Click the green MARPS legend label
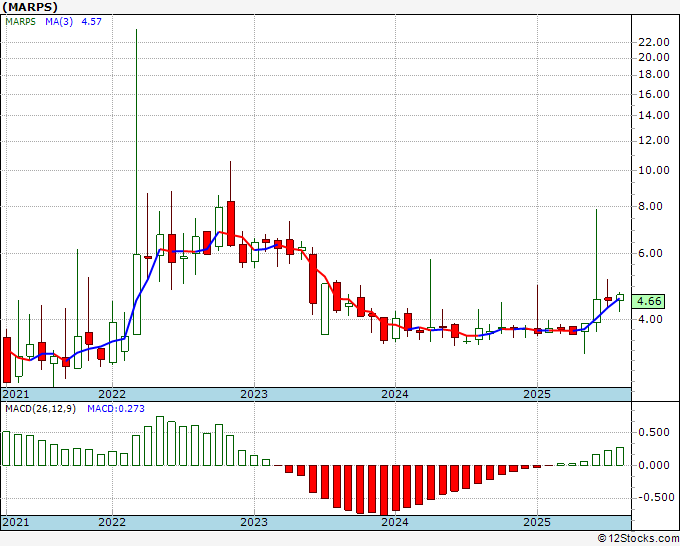This screenshot has width=680, height=546. pyautogui.click(x=20, y=21)
